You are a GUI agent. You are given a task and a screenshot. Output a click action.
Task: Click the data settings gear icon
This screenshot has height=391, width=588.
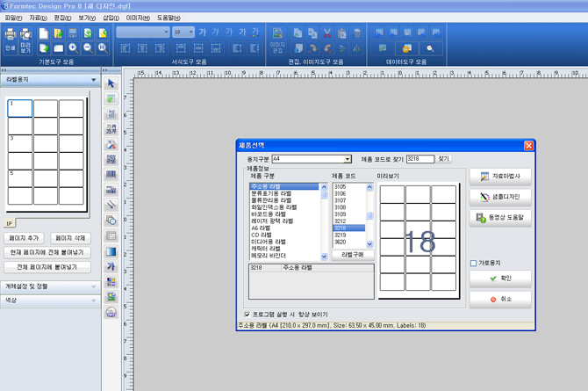[406, 48]
